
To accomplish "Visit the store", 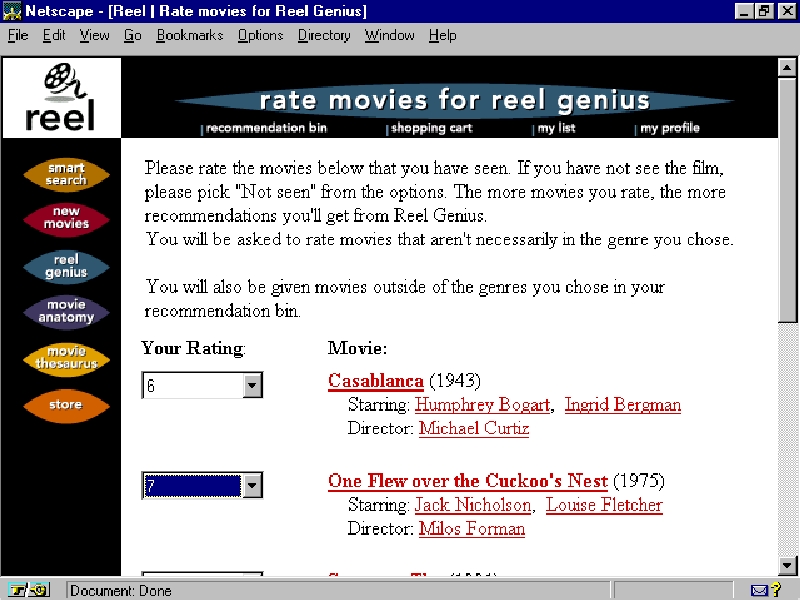I will click(x=66, y=405).
